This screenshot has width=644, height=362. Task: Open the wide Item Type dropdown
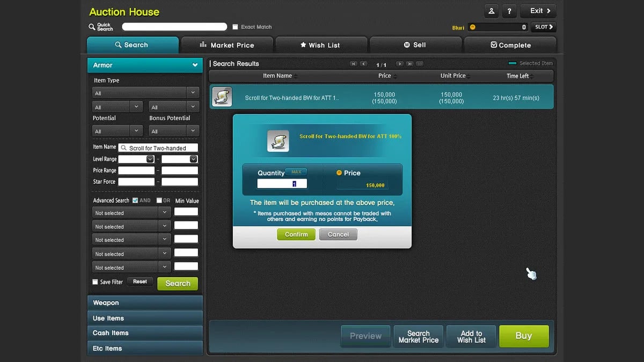[145, 93]
